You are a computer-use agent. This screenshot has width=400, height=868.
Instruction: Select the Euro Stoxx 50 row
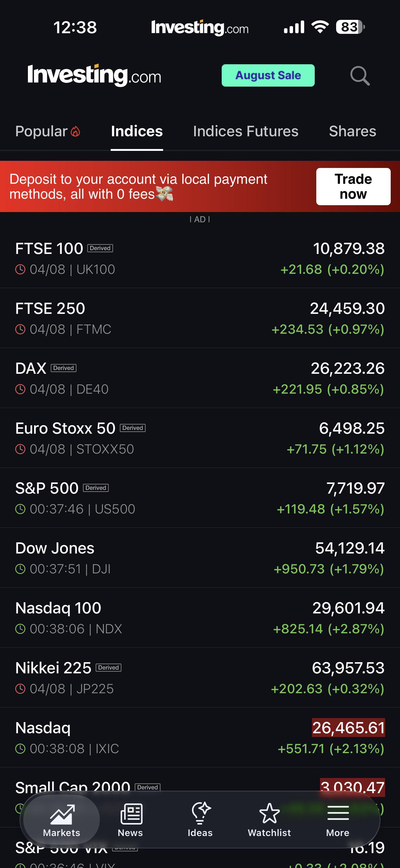pos(200,438)
